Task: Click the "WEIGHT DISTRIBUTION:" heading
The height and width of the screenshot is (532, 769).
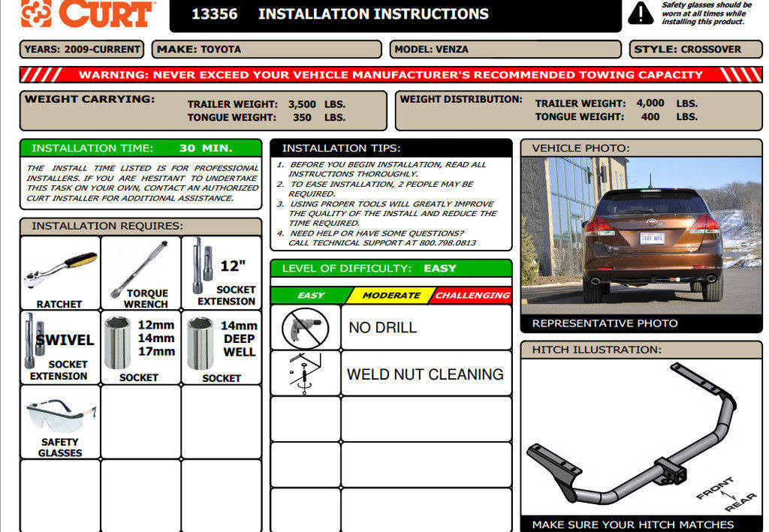Action: [461, 99]
